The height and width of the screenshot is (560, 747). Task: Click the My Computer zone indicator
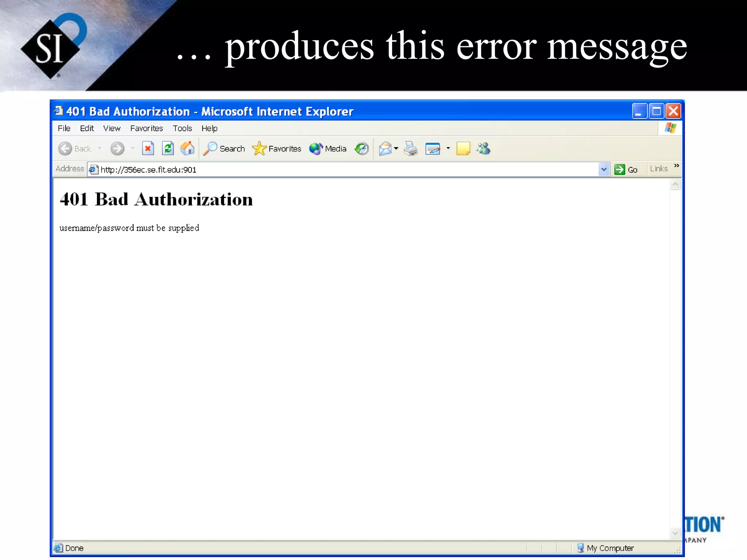[x=605, y=548]
